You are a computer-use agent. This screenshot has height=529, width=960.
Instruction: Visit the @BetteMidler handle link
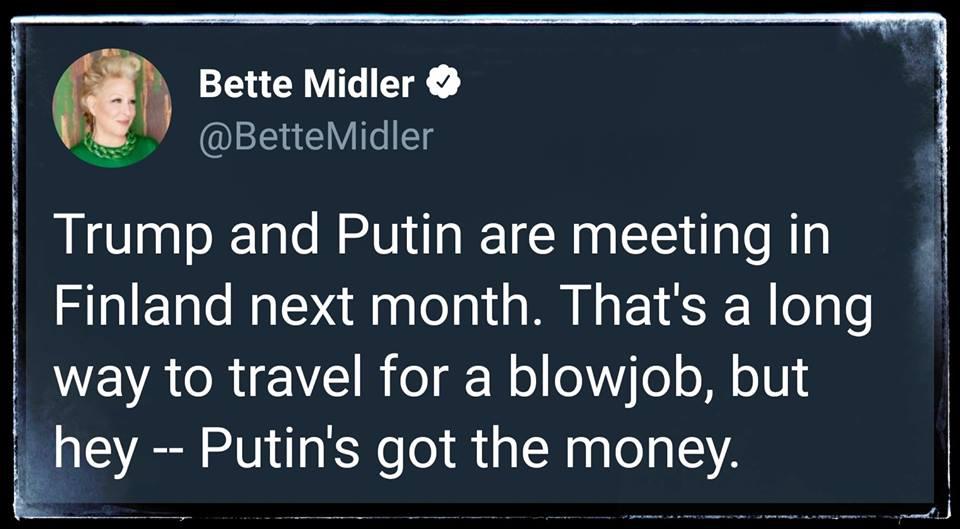[317, 137]
